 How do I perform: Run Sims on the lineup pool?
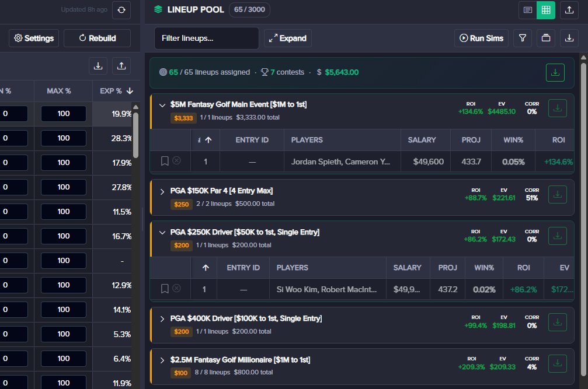point(482,38)
